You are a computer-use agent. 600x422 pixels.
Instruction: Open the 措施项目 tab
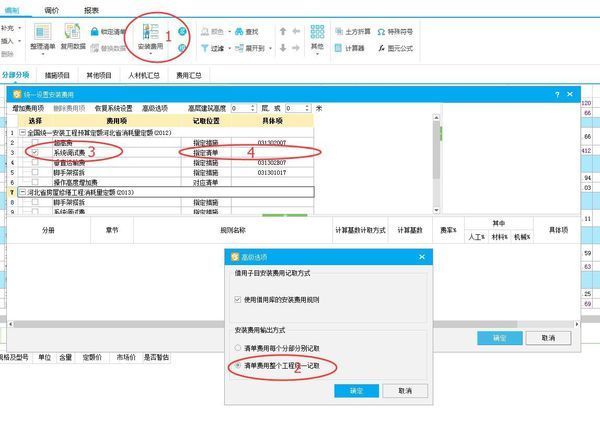(57, 75)
